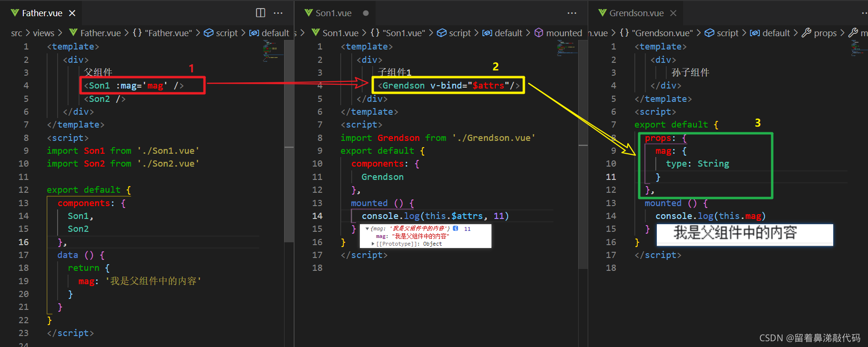
Task: Click mag: '我是父组件中的内容' data line
Action: tap(140, 281)
